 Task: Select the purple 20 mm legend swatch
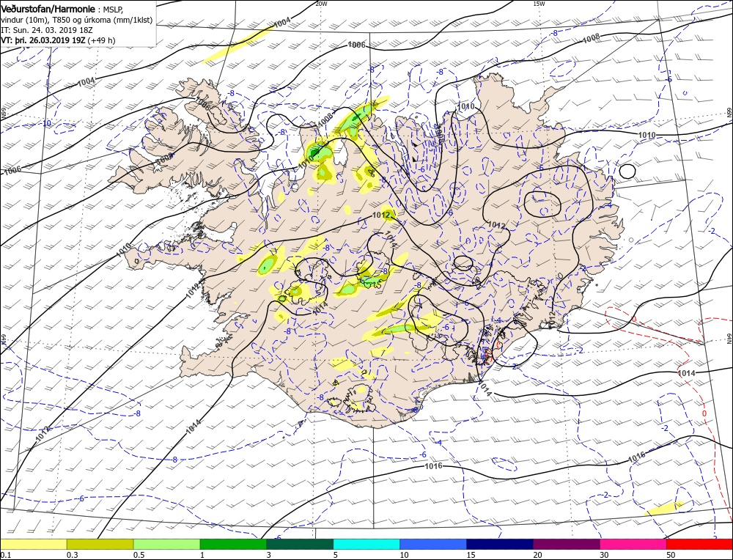[566, 544]
